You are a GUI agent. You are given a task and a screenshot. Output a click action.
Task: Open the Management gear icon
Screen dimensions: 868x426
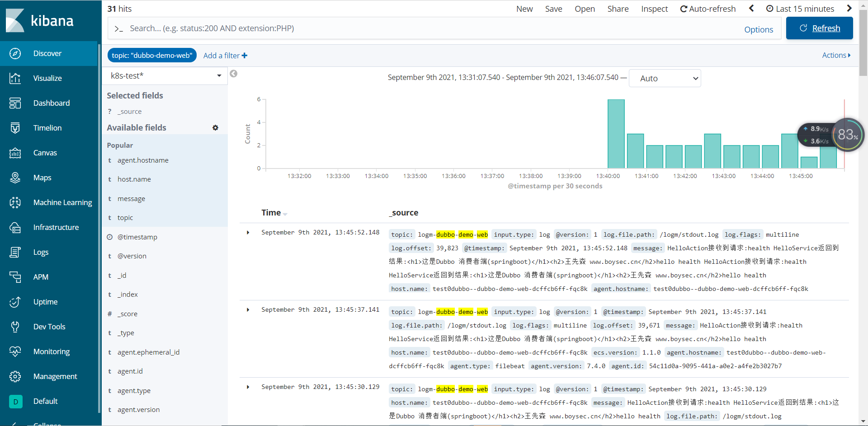[15, 376]
